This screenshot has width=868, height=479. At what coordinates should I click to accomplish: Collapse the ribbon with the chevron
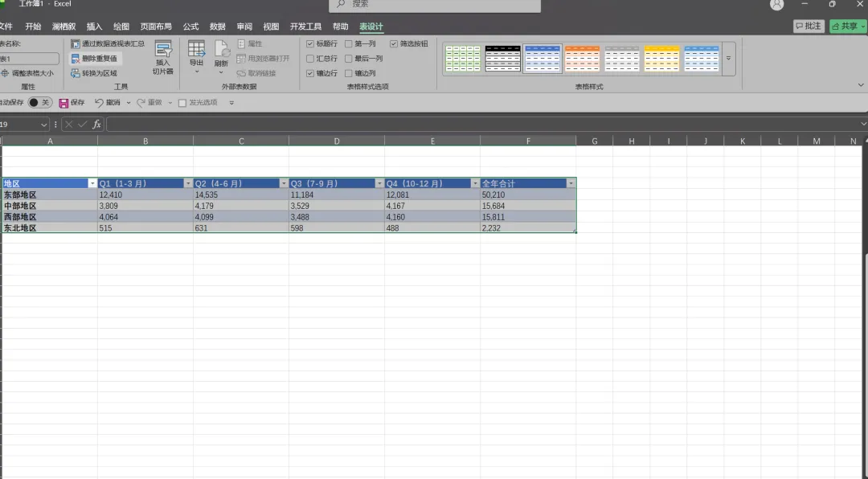861,84
